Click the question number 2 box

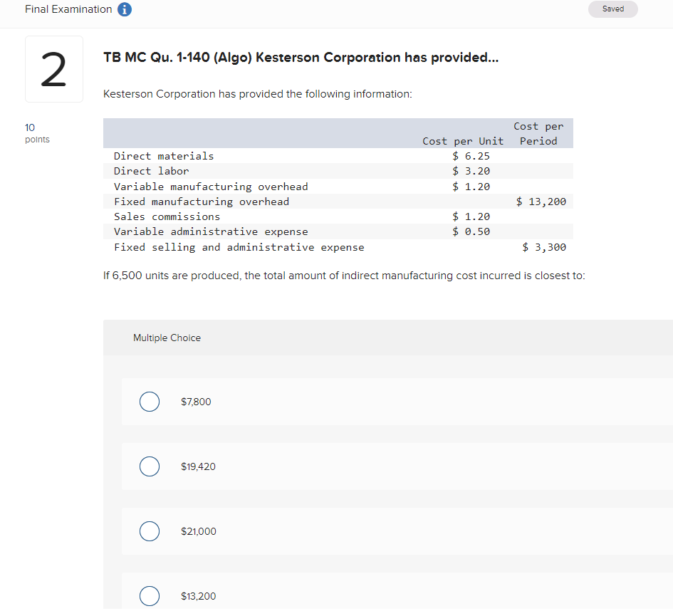53,69
